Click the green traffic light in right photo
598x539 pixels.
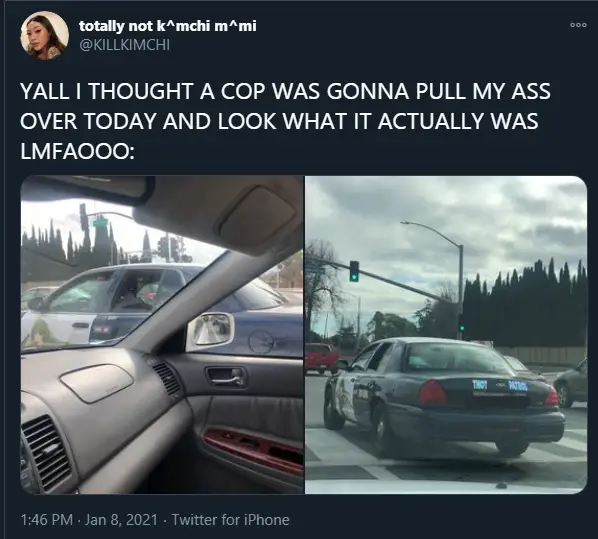tap(354, 271)
